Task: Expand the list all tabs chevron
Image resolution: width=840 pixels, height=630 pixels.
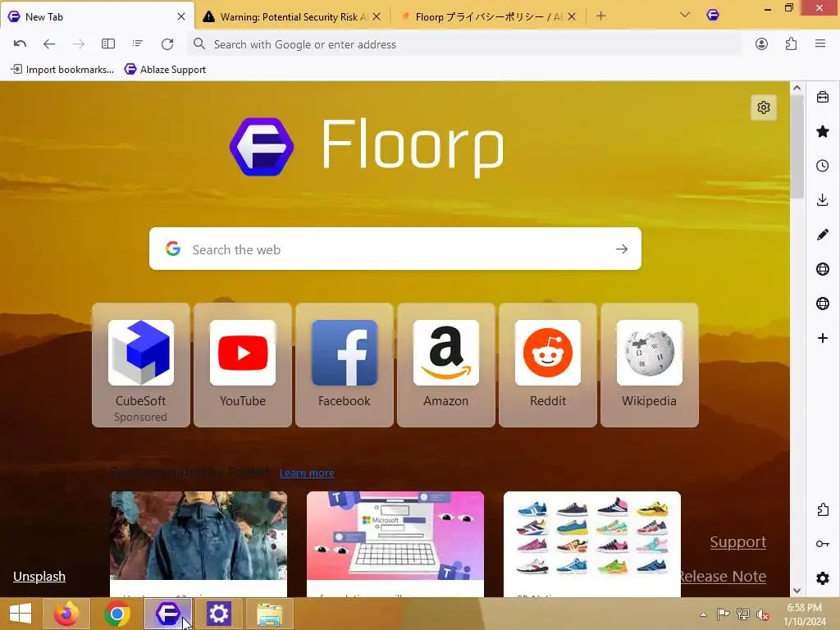Action: pos(685,15)
